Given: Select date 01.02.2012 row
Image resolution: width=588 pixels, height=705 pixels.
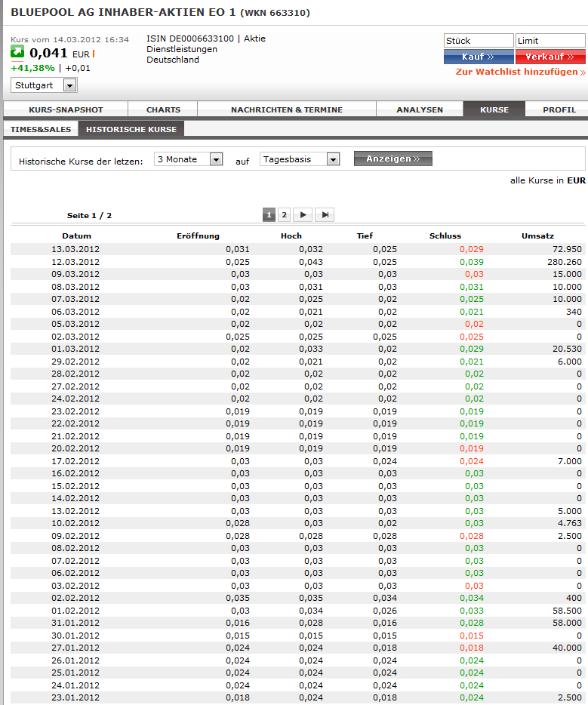Looking at the screenshot, I should [297, 611].
